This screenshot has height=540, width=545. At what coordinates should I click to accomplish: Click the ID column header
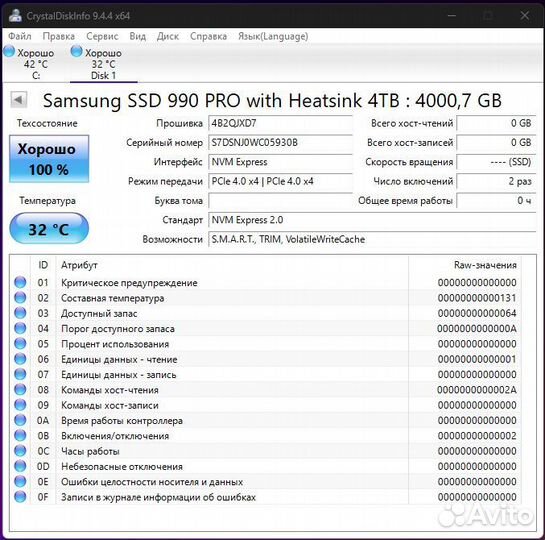[x=43, y=265]
